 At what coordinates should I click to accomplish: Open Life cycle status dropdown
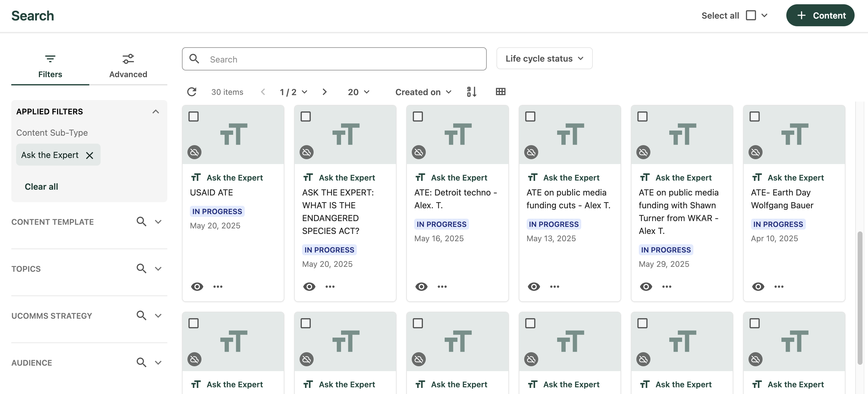point(544,59)
